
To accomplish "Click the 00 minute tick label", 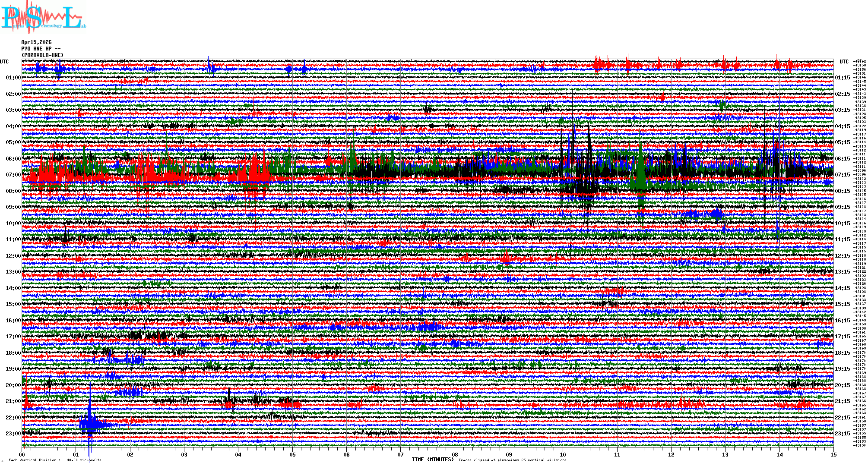I will coord(22,455).
